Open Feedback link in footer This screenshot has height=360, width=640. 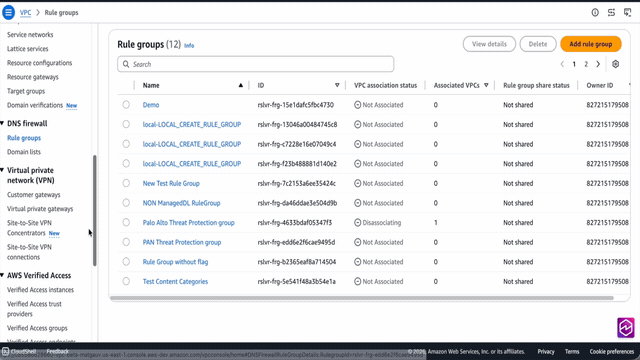(x=58, y=351)
